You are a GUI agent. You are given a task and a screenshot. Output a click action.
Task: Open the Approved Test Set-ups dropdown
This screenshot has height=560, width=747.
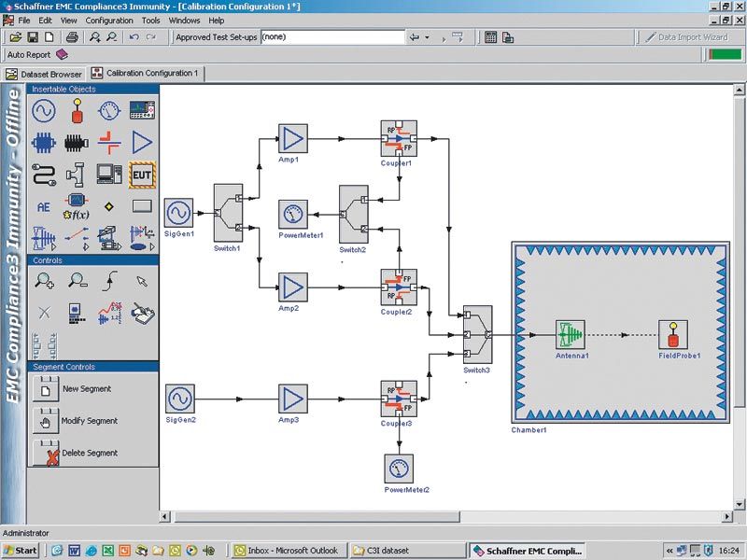click(332, 37)
